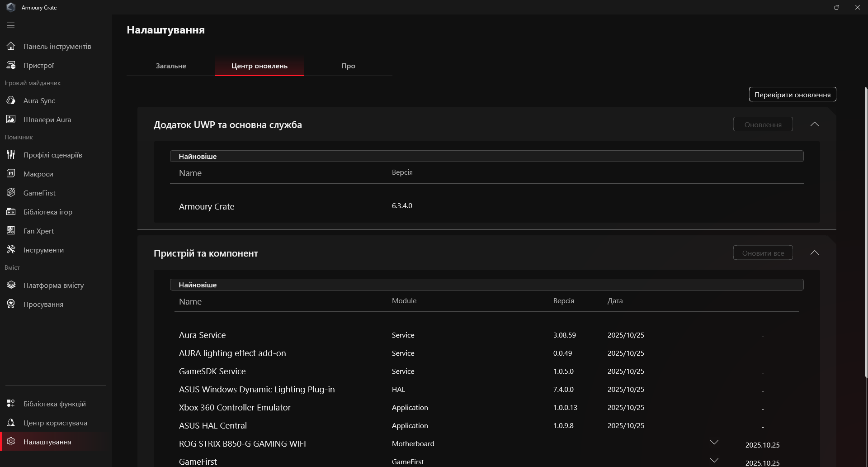Screen dimensions: 868x467
Task: Open Бібліотека ігор game library icon
Action: (x=11, y=212)
